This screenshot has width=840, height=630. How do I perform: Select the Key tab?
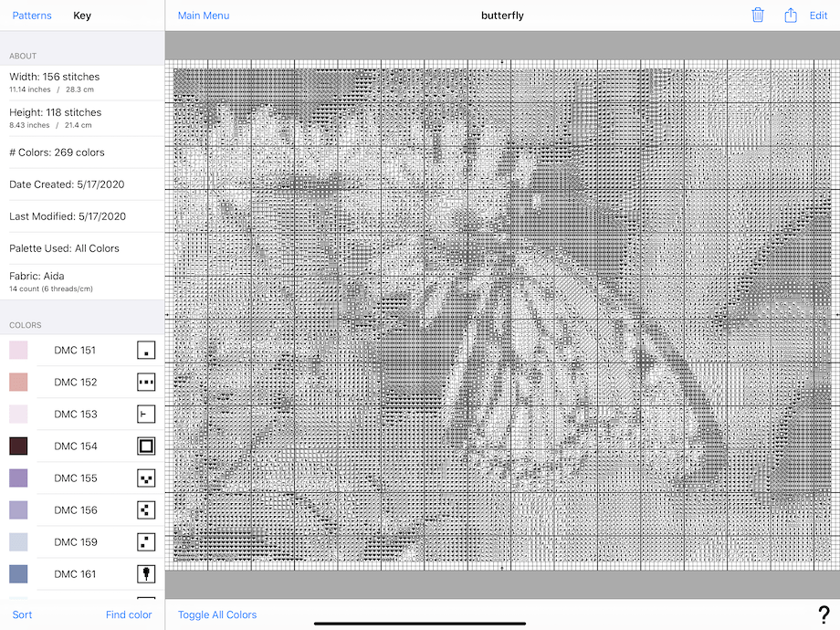click(81, 16)
